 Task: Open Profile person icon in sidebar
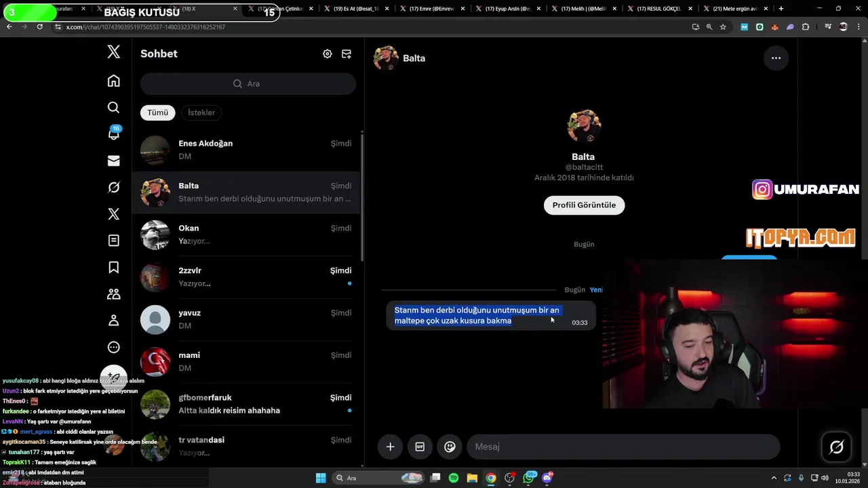[x=113, y=320]
